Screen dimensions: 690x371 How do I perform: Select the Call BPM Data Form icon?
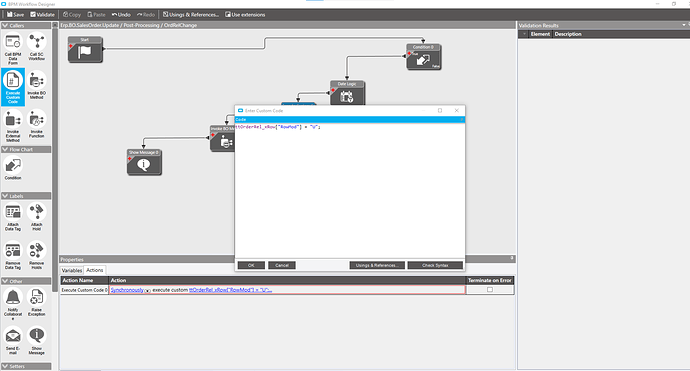point(13,43)
